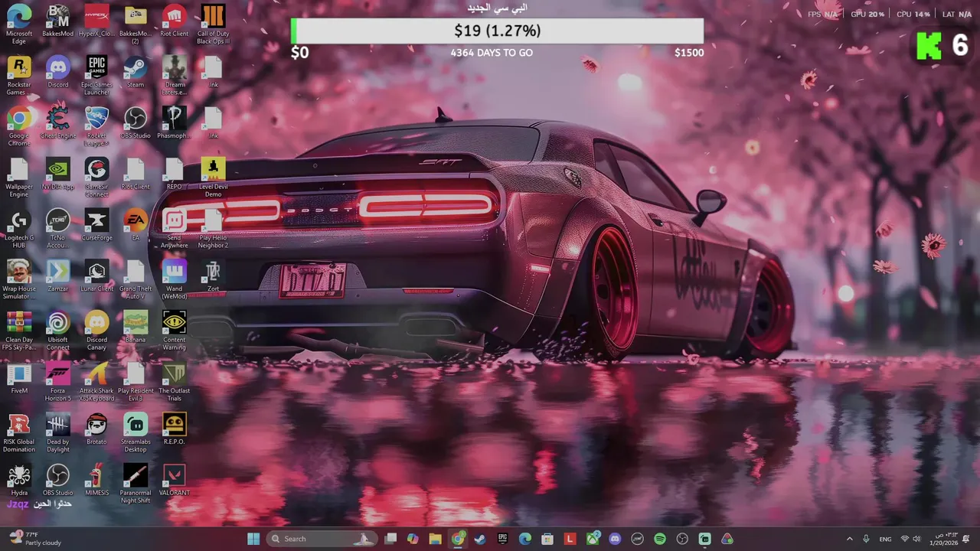Open the Dream Eaters shortcut

(175, 75)
